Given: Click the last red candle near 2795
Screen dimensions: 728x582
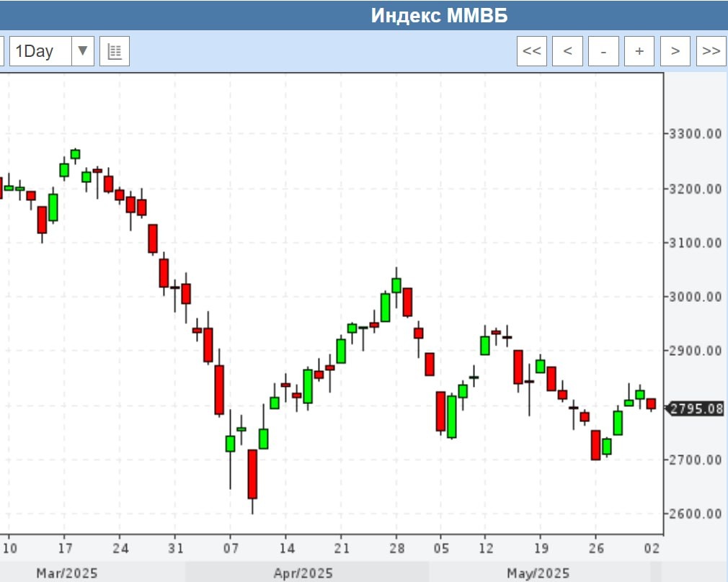Looking at the screenshot, I should [652, 404].
